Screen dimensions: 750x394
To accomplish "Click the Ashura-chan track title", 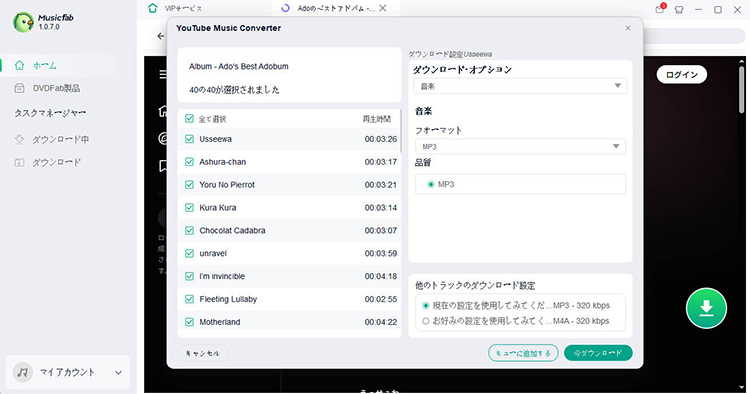I will [x=223, y=162].
